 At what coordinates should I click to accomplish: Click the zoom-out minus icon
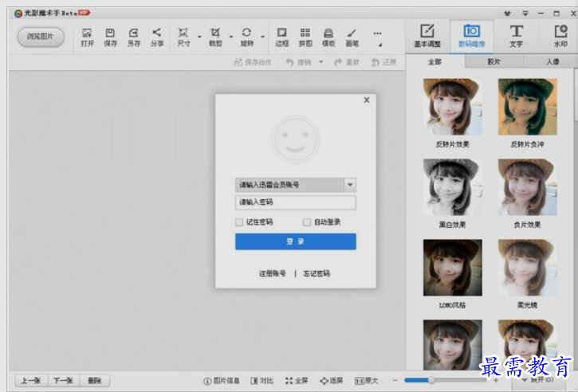[395, 380]
